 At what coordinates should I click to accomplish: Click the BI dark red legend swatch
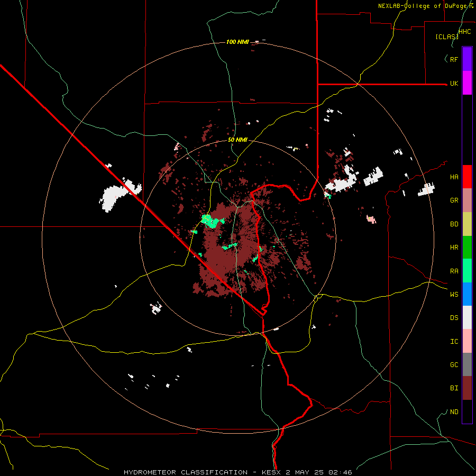point(467,388)
